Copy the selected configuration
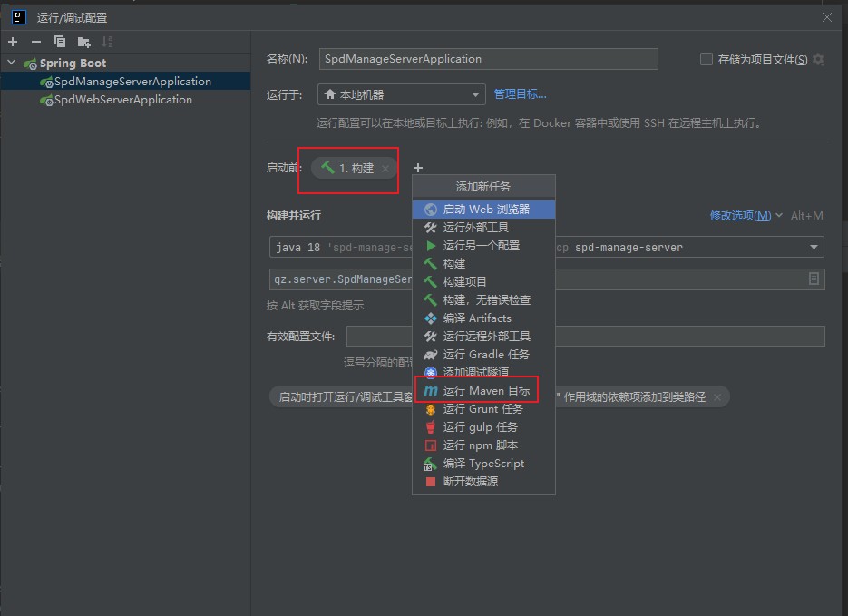 coord(60,42)
